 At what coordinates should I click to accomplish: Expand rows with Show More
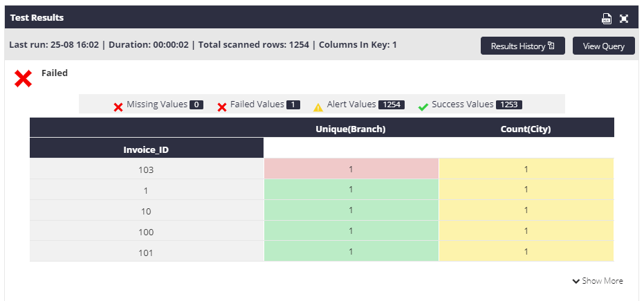[598, 281]
